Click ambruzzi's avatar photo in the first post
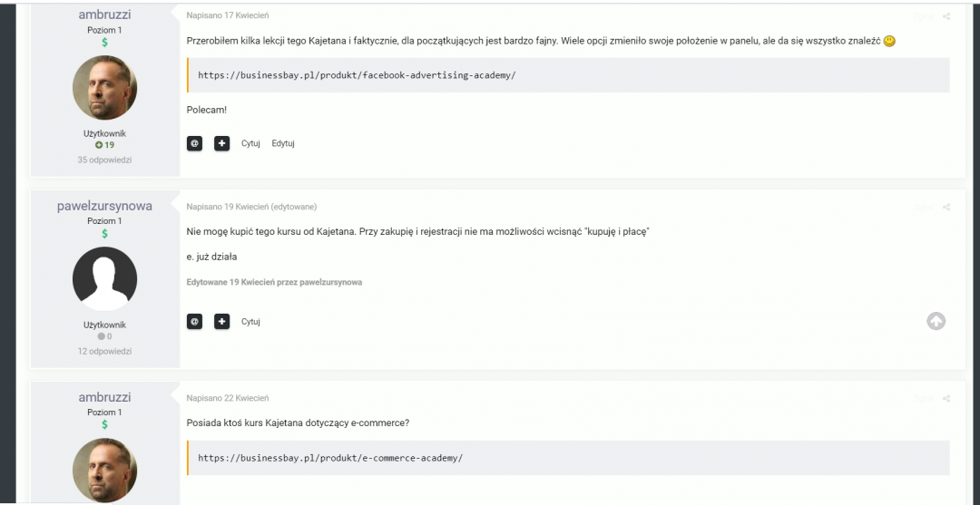The height and width of the screenshot is (505, 980). pos(104,88)
